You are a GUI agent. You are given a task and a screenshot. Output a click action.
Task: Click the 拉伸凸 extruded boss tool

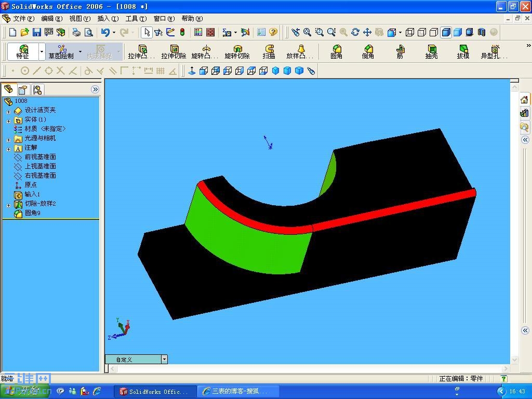(141, 52)
